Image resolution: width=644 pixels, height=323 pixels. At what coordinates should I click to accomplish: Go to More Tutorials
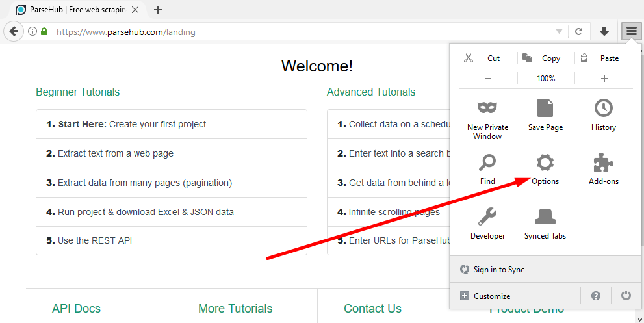click(x=235, y=309)
